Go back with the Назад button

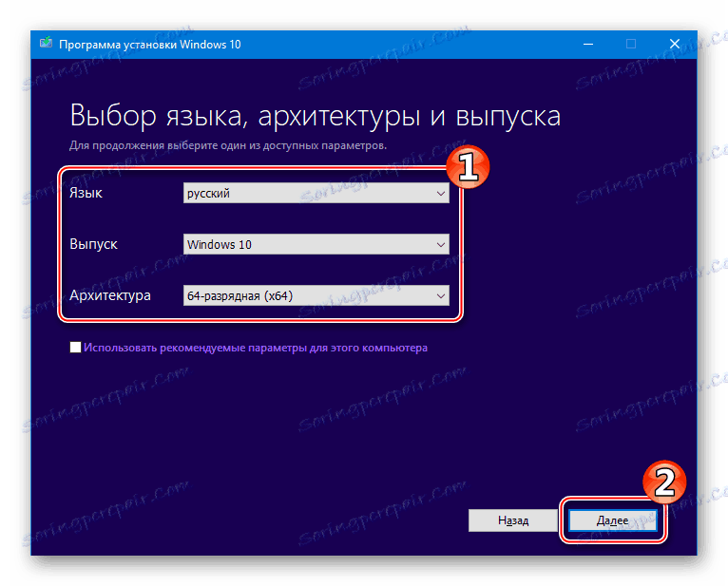coord(513,520)
